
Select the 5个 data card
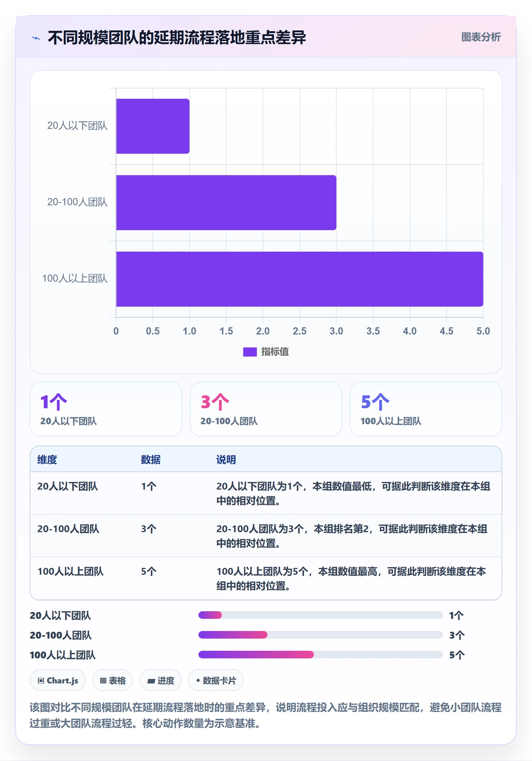[x=426, y=409]
